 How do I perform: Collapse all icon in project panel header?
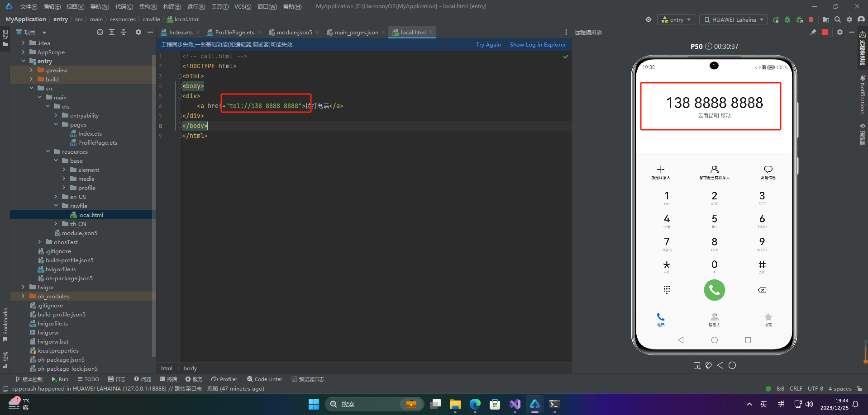[124, 32]
